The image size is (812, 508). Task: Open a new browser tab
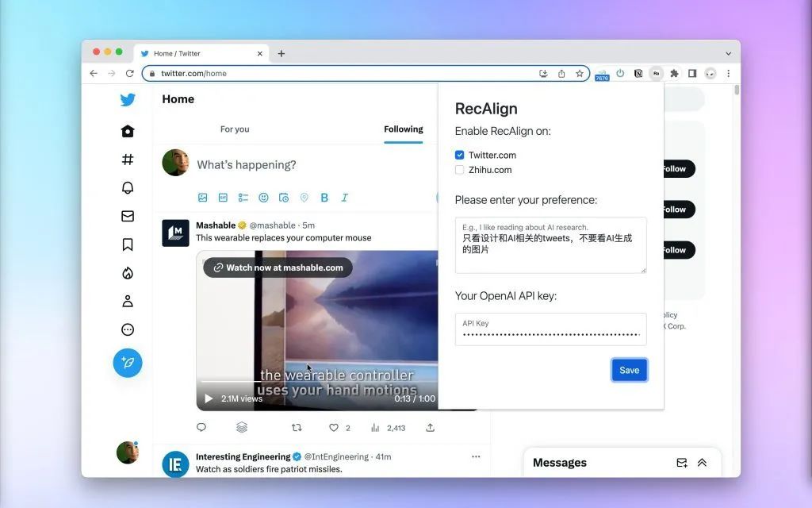pos(282,53)
